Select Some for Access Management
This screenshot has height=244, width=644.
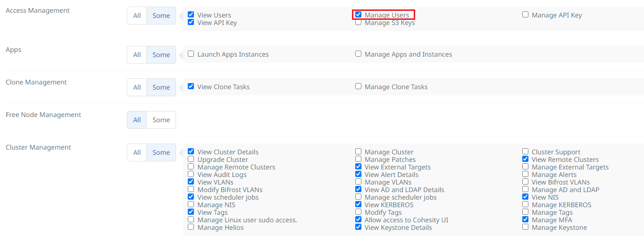161,16
